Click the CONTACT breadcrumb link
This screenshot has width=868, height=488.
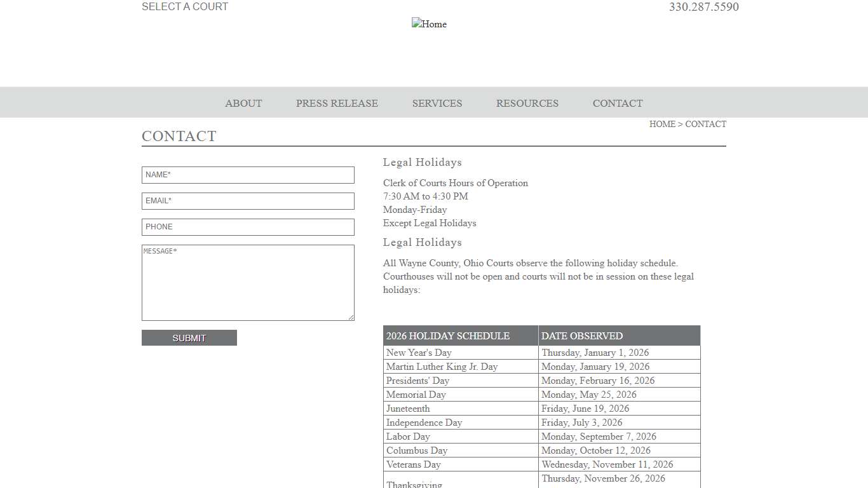pos(706,124)
